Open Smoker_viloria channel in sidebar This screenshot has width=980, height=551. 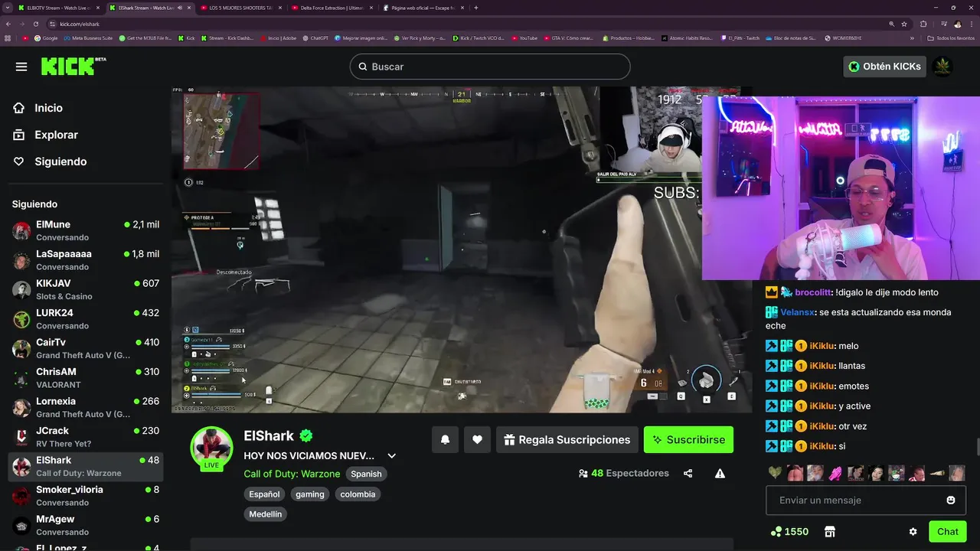point(86,496)
